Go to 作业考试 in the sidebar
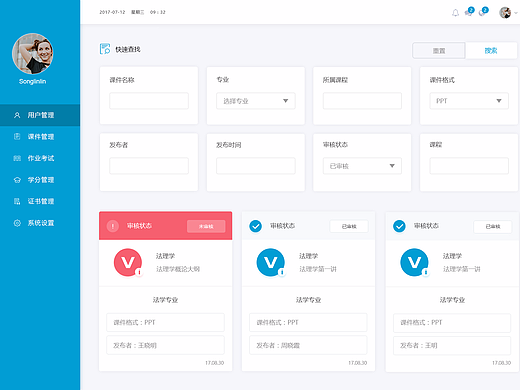 (x=40, y=158)
